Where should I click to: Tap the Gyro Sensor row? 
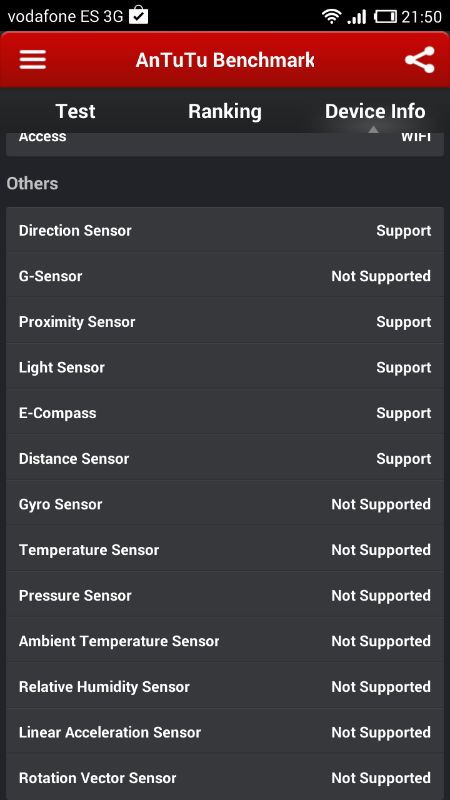[225, 504]
